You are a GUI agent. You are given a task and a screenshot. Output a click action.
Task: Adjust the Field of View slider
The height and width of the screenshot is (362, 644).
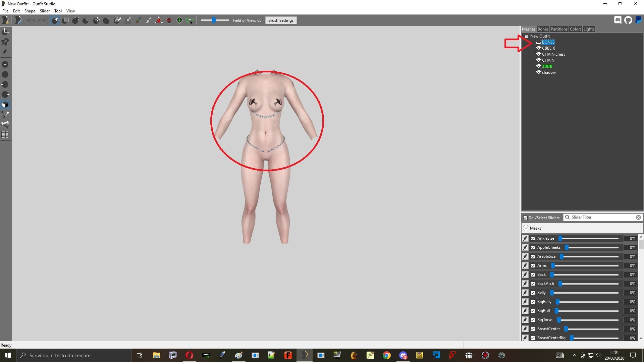coord(215,20)
